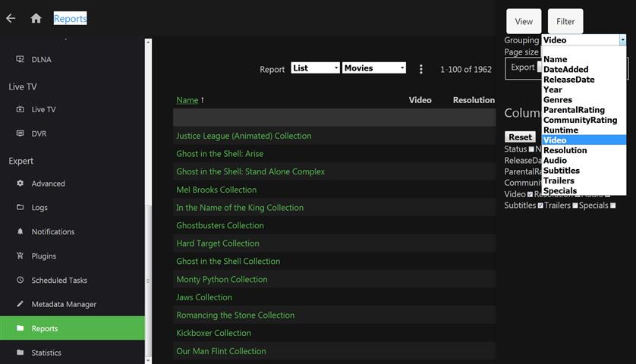Open Ghost in the Shell: Arise
This screenshot has width=636, height=364.
pyautogui.click(x=220, y=154)
